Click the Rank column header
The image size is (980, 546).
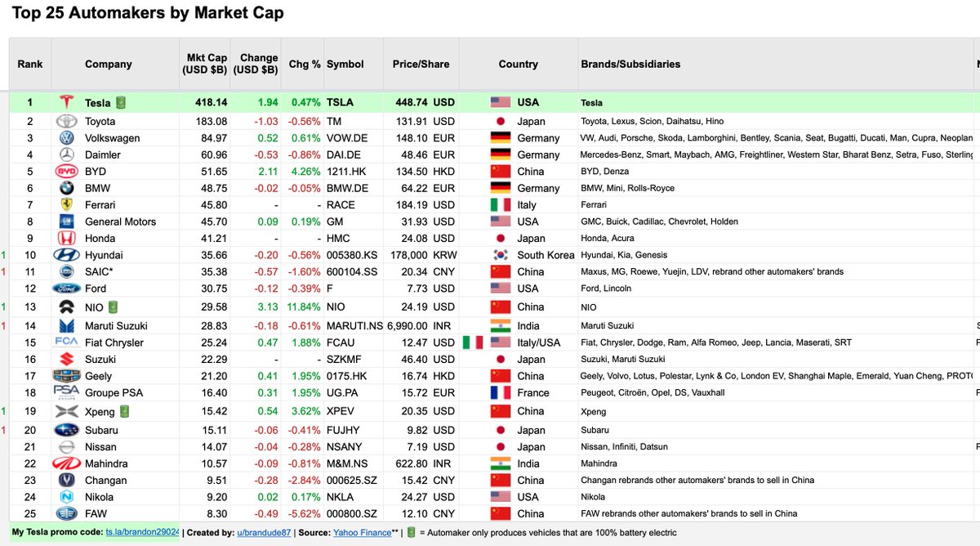click(30, 64)
